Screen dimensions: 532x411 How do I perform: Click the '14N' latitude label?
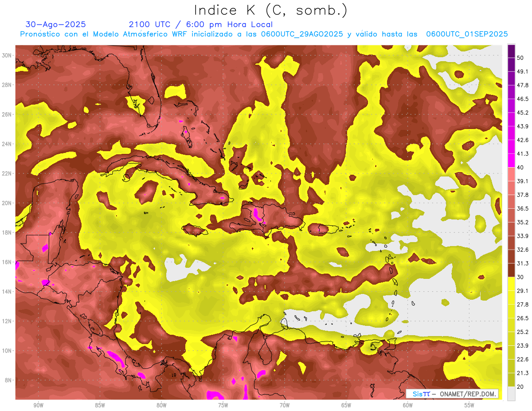(x=7, y=292)
